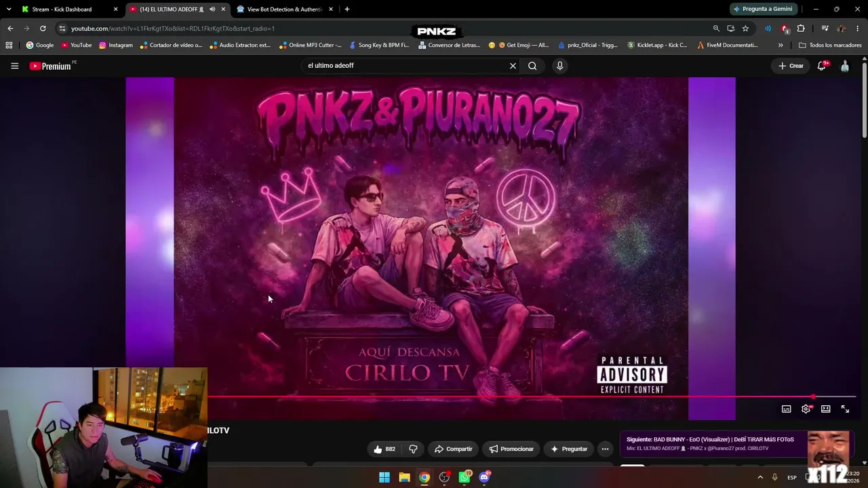
Task: Open Online MP3 Cutter bookmark
Action: 311,45
